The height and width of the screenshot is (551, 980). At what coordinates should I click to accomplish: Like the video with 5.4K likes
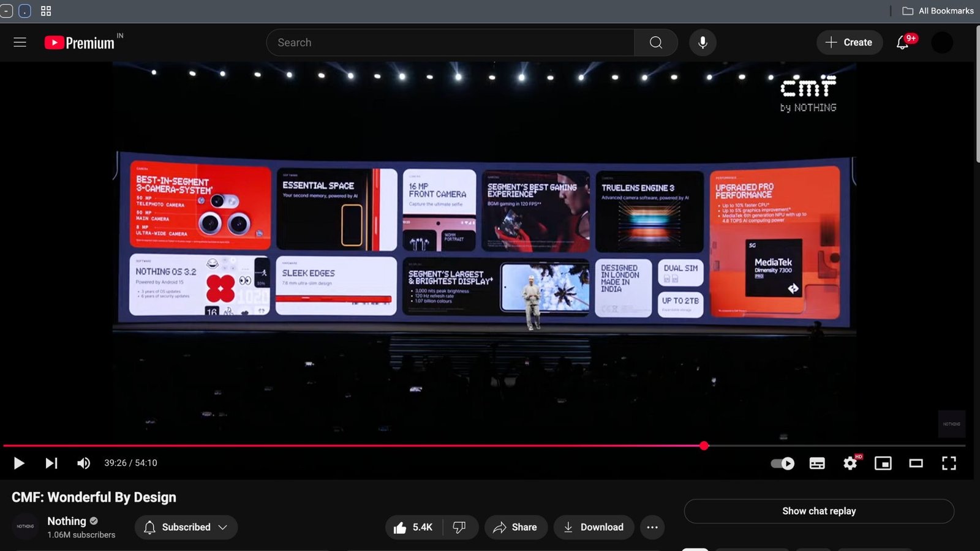(413, 527)
